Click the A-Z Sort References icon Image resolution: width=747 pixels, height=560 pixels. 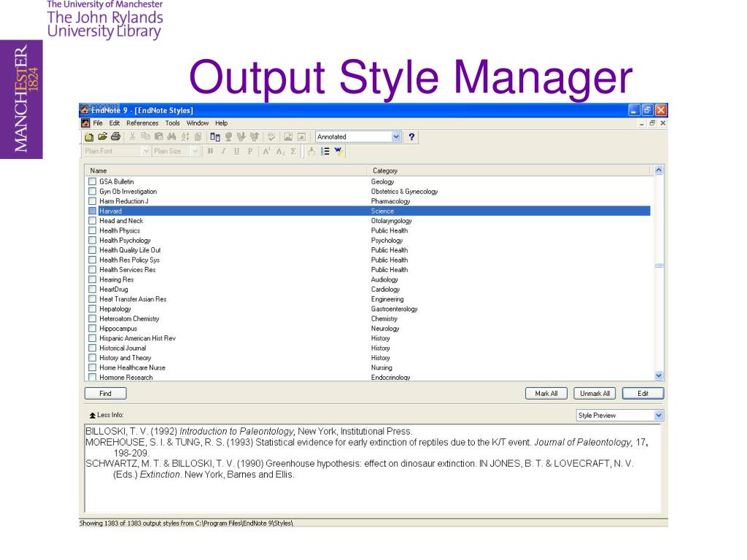point(185,137)
